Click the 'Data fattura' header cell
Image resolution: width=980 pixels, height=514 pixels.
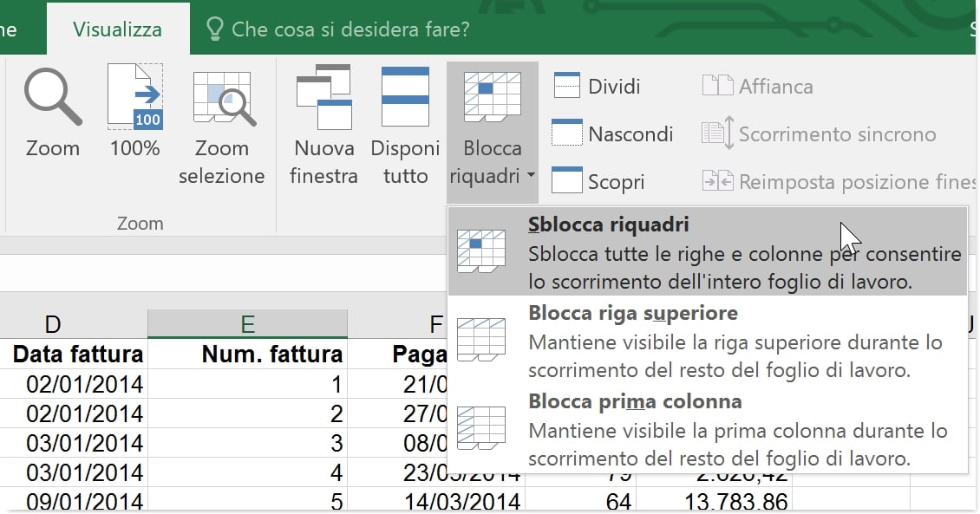74,354
